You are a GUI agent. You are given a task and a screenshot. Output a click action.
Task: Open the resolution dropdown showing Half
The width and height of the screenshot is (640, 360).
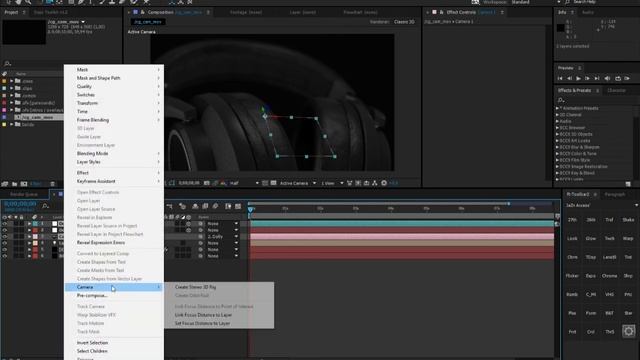tap(244, 183)
